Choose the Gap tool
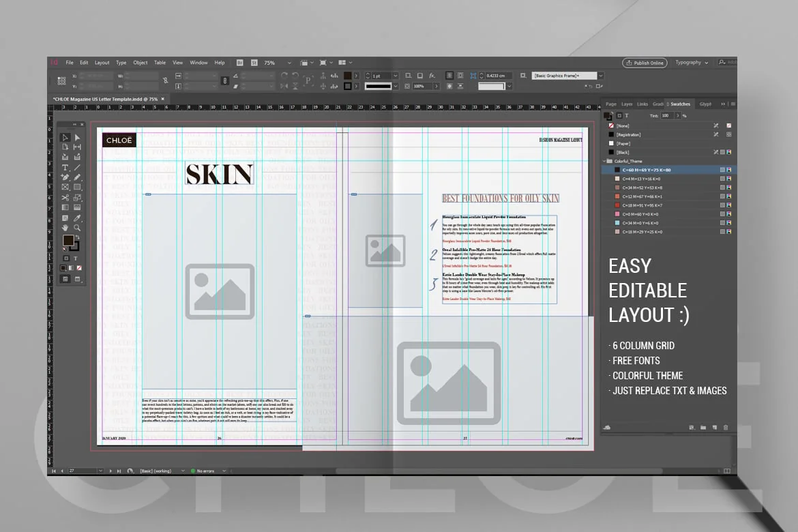 point(77,147)
